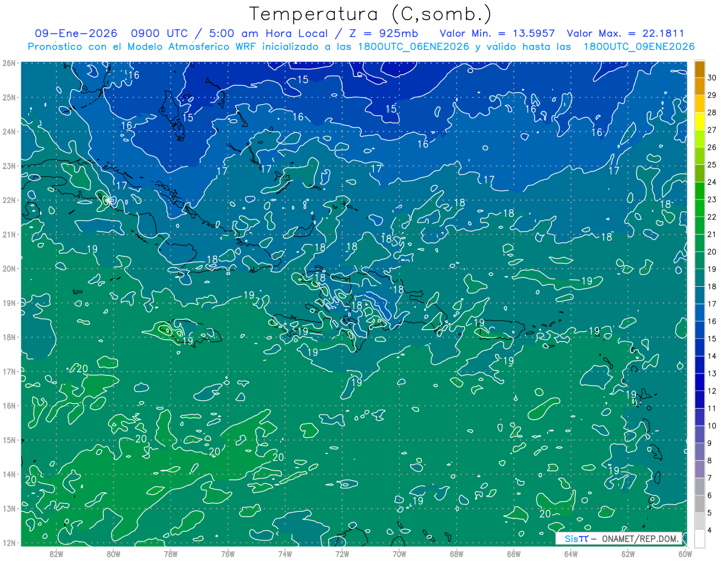The width and height of the screenshot is (728, 562).
Task: Click longitude axis label '68W'
Action: click(457, 554)
